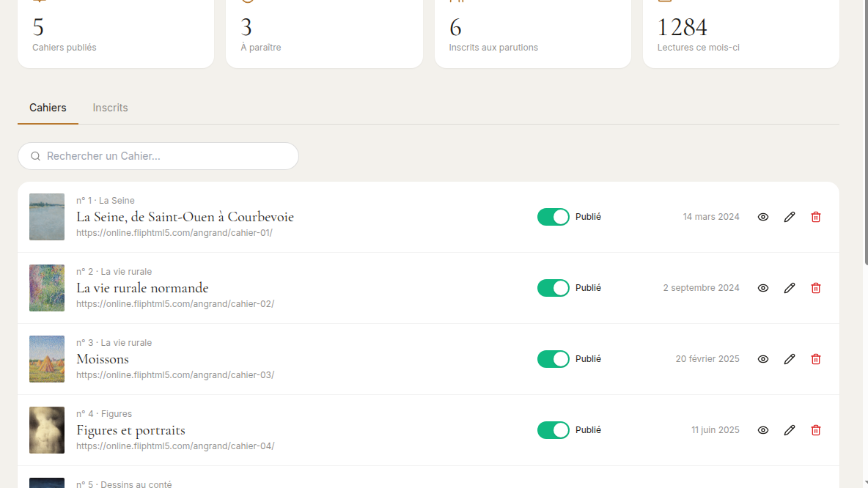
Task: Click the pencil icon for Moissons
Action: pos(790,359)
